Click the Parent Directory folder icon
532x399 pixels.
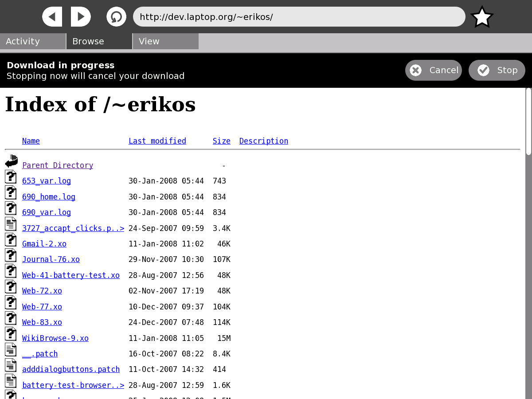pos(11,161)
